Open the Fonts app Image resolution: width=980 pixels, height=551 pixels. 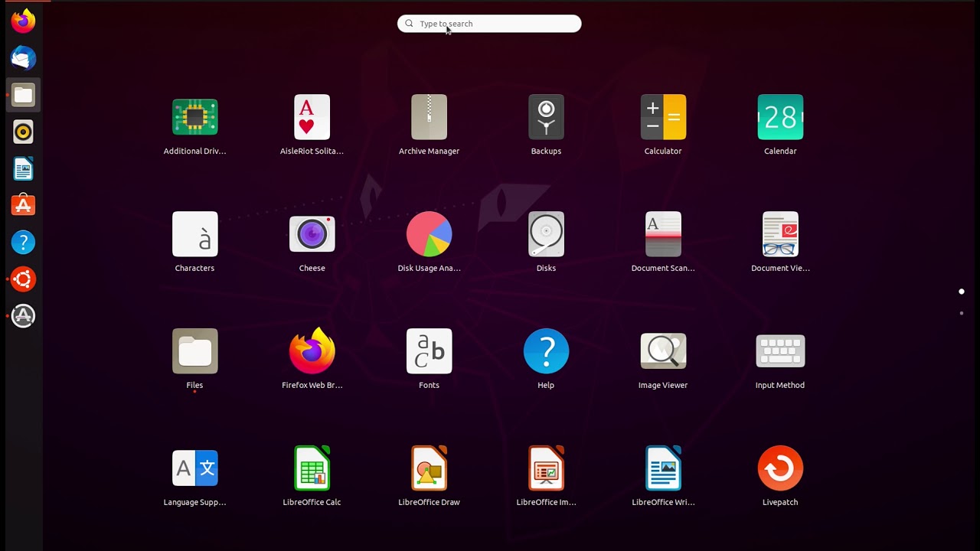[x=429, y=352]
